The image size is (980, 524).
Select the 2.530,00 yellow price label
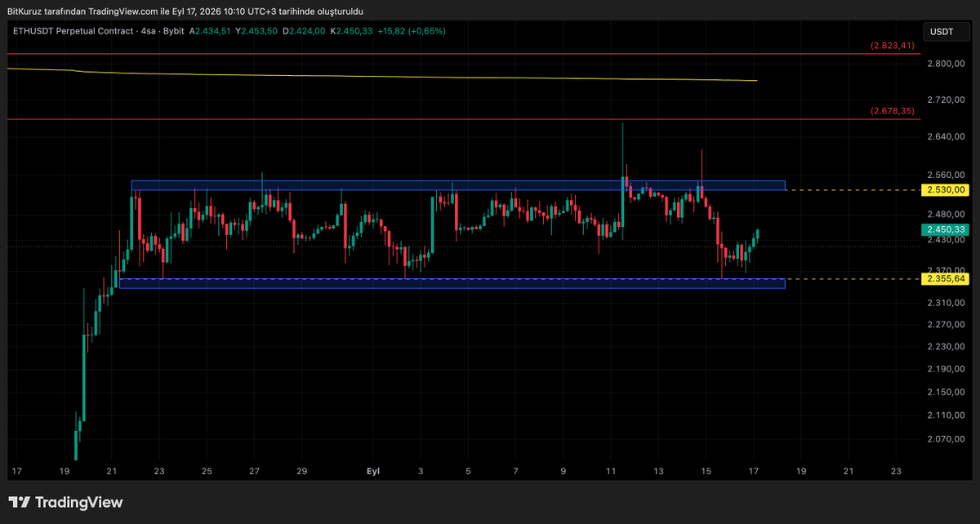tap(945, 189)
